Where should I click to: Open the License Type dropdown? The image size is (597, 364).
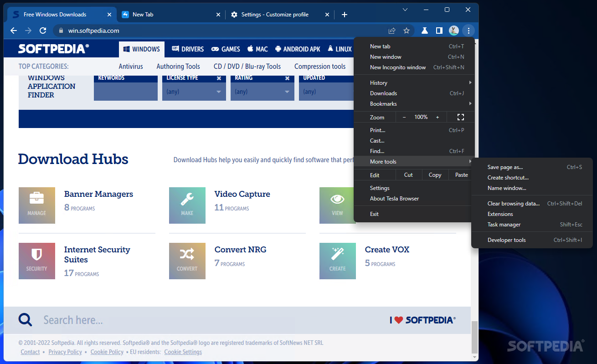(x=194, y=92)
